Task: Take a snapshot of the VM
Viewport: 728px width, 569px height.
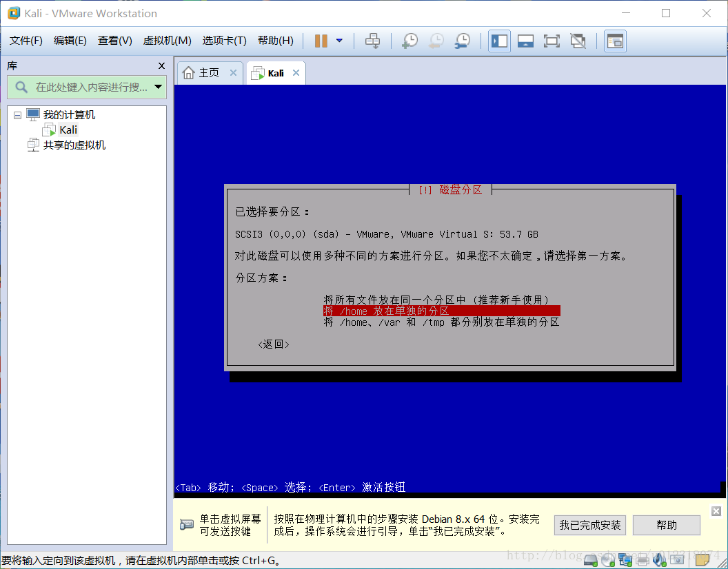Action: [410, 41]
